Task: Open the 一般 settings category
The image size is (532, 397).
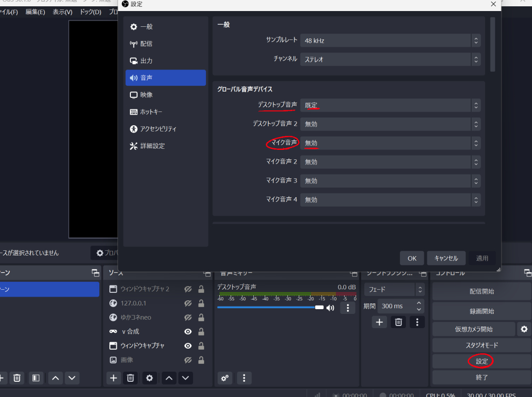Action: tap(166, 27)
